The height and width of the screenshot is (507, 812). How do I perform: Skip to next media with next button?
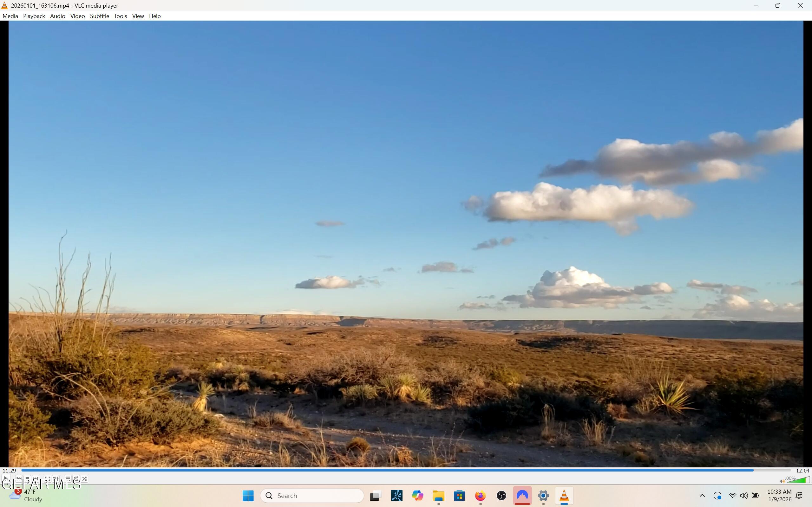click(x=36, y=479)
